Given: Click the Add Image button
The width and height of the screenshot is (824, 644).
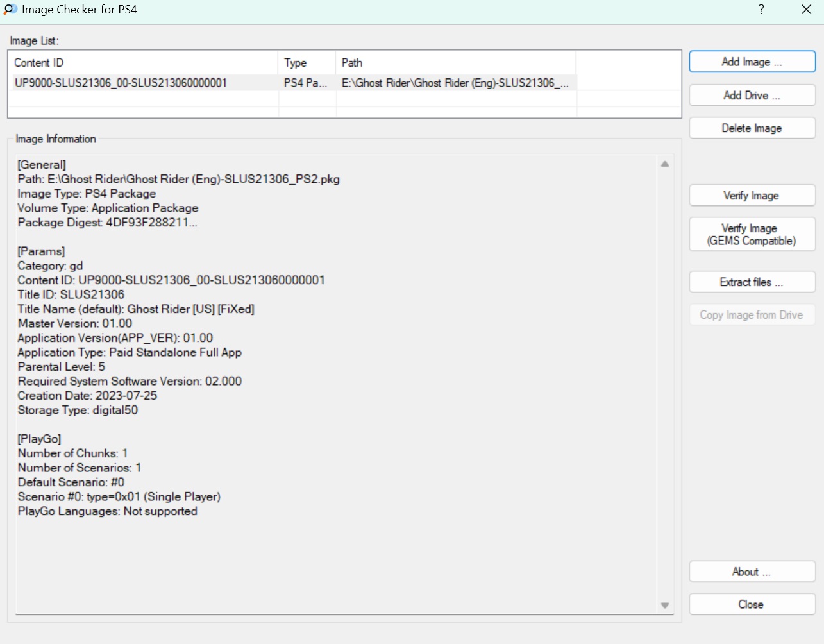Looking at the screenshot, I should pos(752,62).
